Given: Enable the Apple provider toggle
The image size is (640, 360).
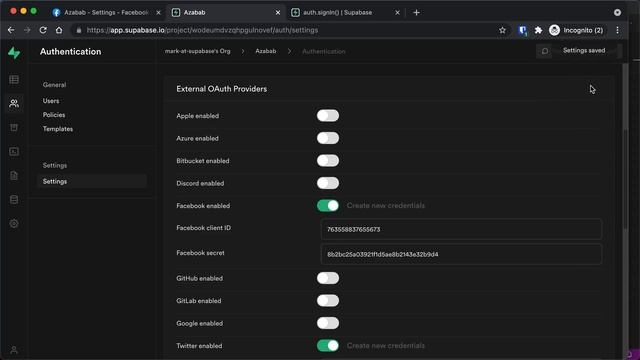Looking at the screenshot, I should coord(328,116).
